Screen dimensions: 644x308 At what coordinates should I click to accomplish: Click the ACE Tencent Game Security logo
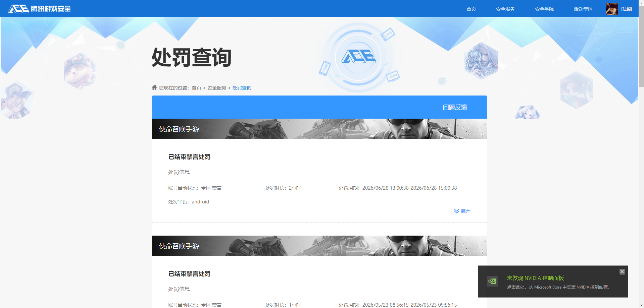pos(39,9)
